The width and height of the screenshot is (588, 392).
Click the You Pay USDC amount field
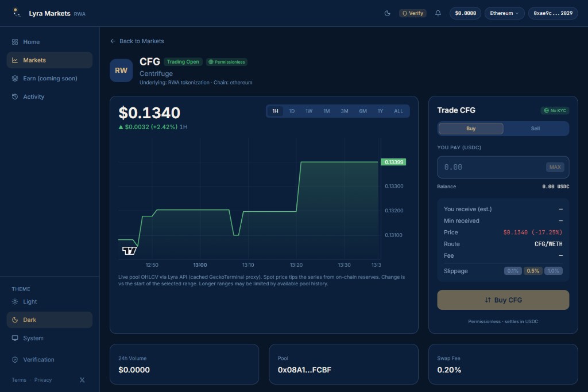(503, 167)
